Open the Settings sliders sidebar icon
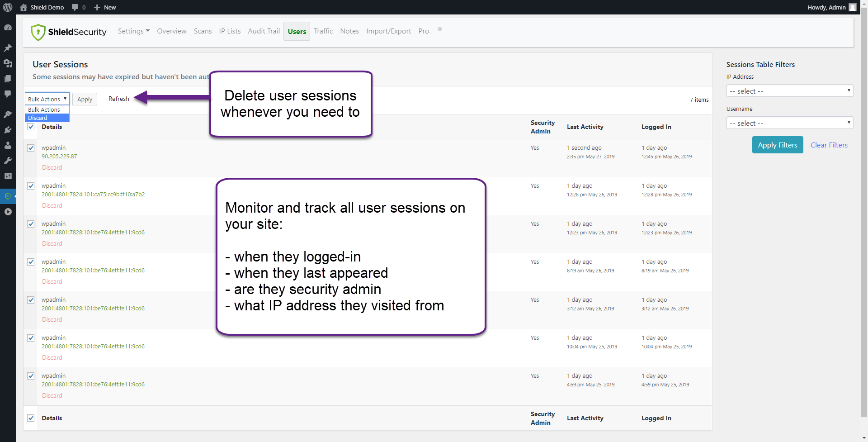 [8, 176]
